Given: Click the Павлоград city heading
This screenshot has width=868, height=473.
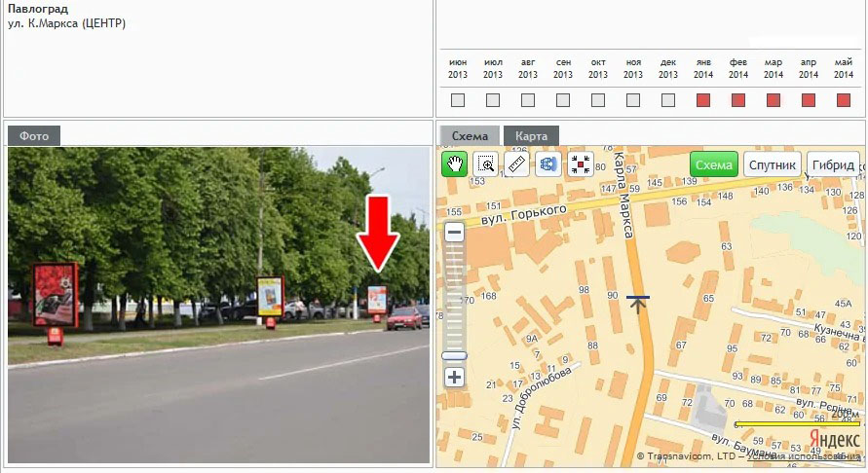Looking at the screenshot, I should (x=38, y=9).
